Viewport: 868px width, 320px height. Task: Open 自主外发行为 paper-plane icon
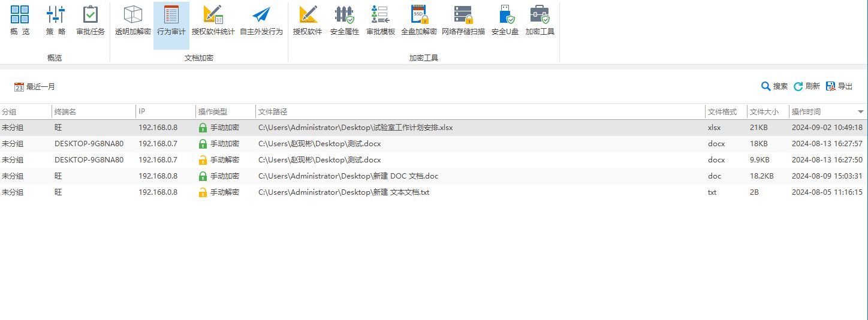[x=261, y=15]
